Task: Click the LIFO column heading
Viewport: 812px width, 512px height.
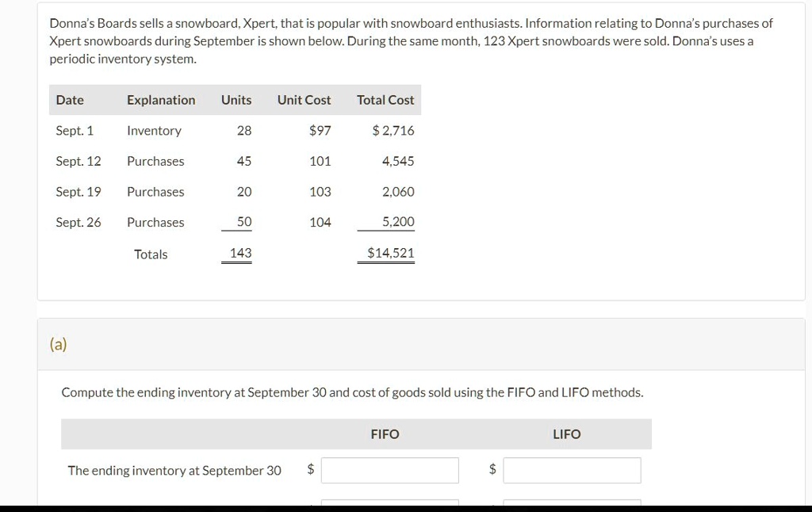Action: [x=566, y=434]
